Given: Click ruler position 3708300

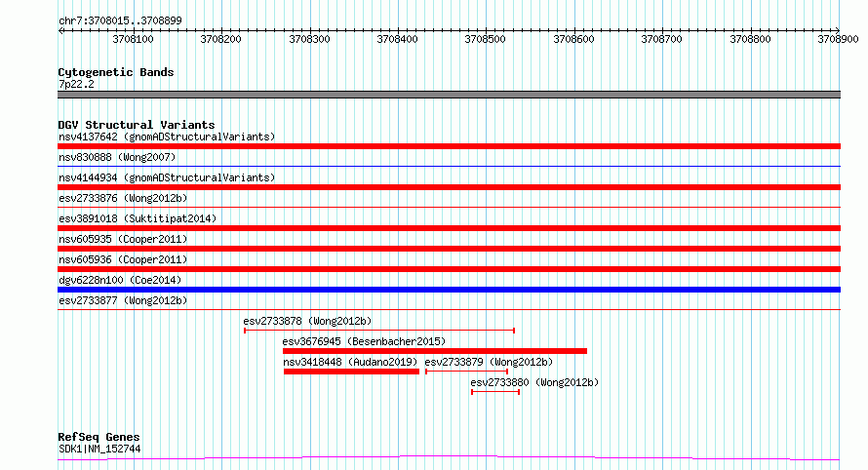Looking at the screenshot, I should pos(309,39).
